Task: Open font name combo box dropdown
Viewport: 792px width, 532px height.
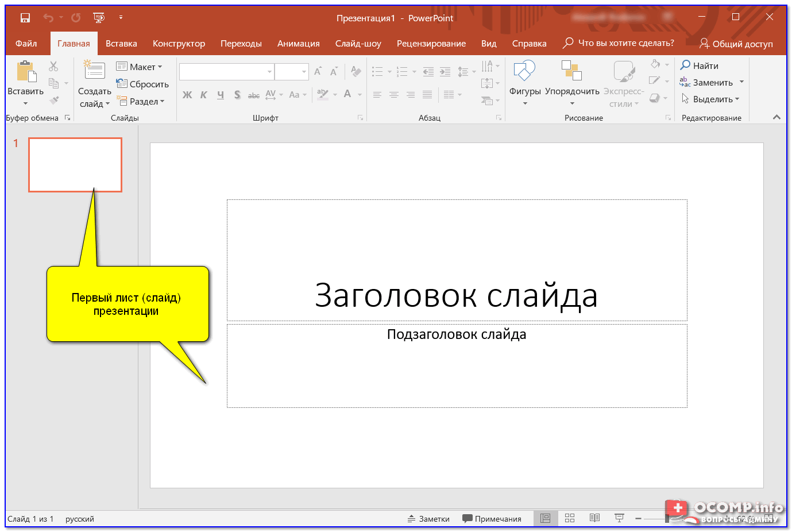Action: click(x=269, y=72)
